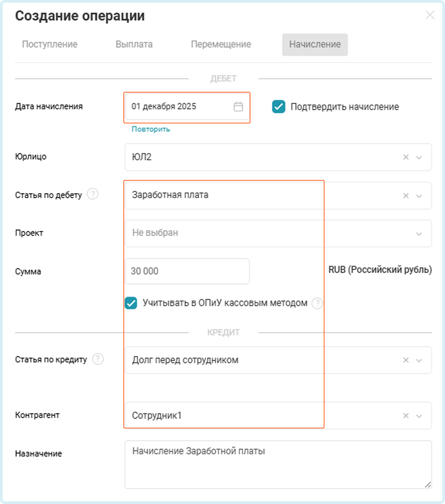Click the Сумма input field
Viewport: 445px width, 504px height.
click(187, 271)
